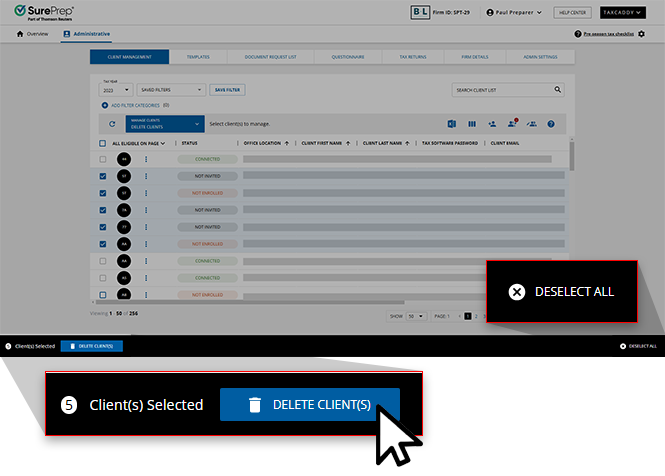The image size is (665, 476).
Task: Open the column chooser icon
Action: [x=472, y=124]
